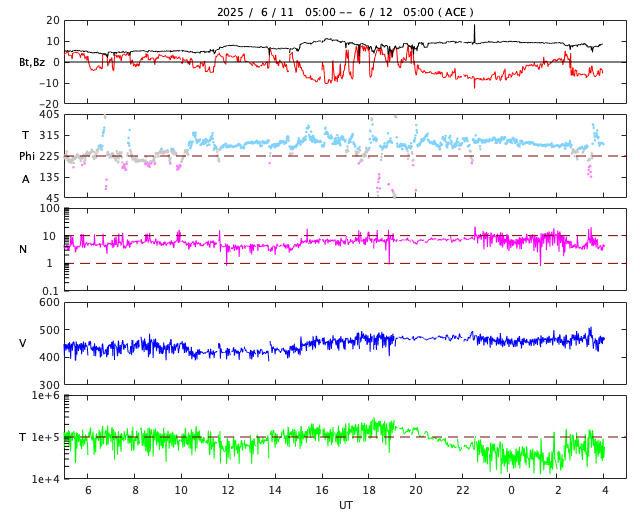Click x-axis hour label '8'
This screenshot has height=512, width=640.
point(135,490)
